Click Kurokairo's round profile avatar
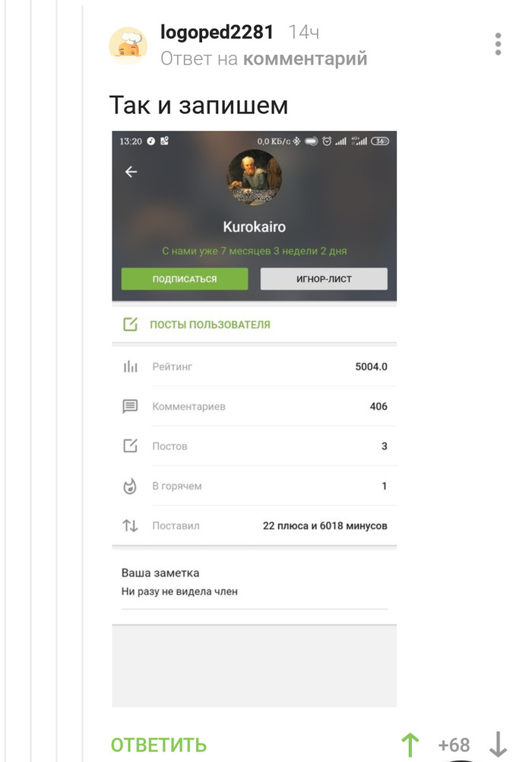This screenshot has height=762, width=532. pos(254,177)
